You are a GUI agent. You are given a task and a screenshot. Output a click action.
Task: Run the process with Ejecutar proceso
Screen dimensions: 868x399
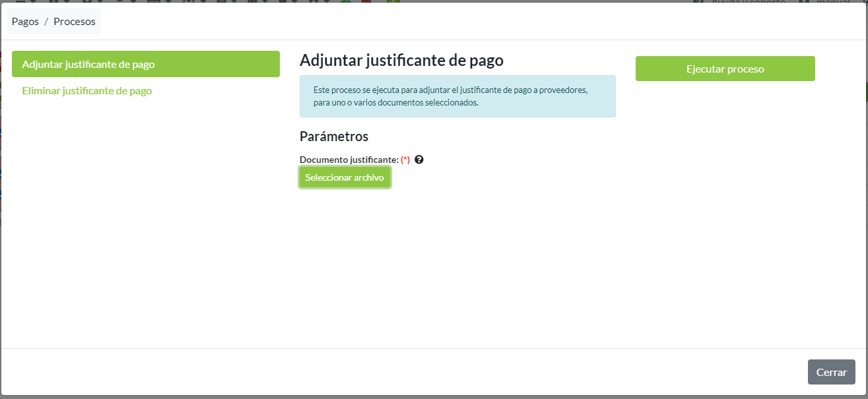point(725,69)
